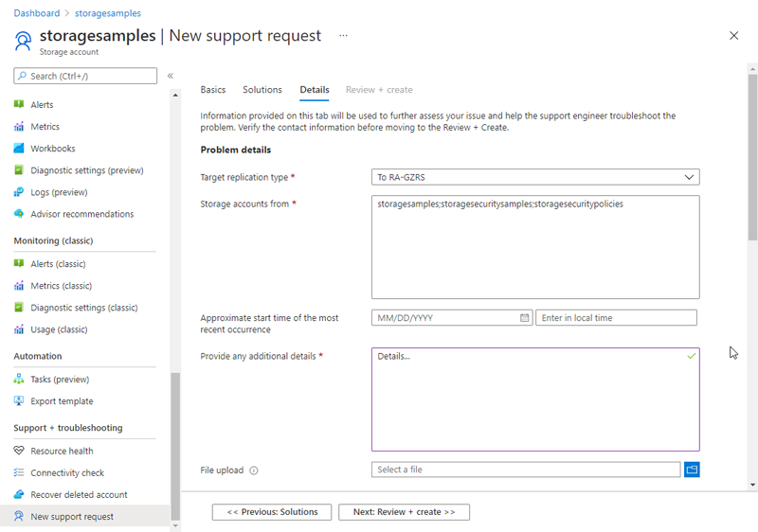Viewport: 758px width, 532px height.
Task: Click the additional details text area
Action: pos(535,399)
